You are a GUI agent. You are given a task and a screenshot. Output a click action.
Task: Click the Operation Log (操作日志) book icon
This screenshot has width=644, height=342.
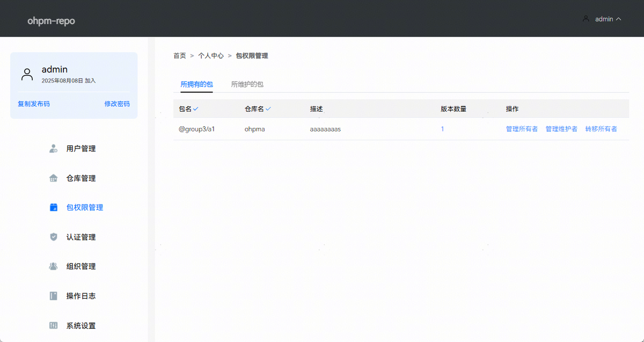(x=53, y=296)
